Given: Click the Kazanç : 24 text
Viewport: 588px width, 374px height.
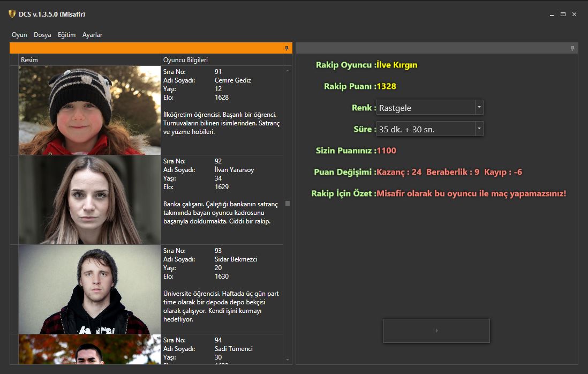Looking at the screenshot, I should [x=399, y=172].
